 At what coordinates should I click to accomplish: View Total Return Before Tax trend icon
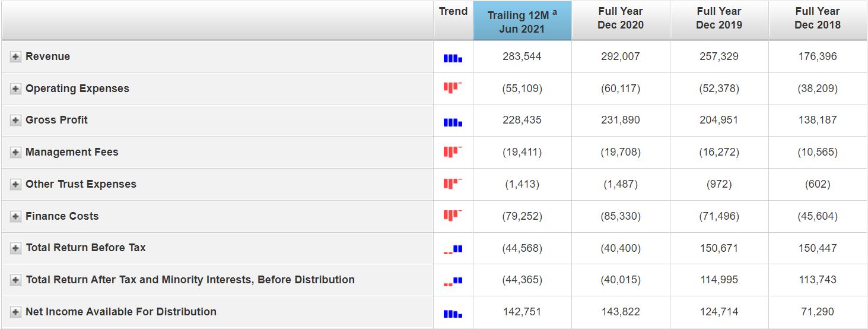(x=453, y=249)
